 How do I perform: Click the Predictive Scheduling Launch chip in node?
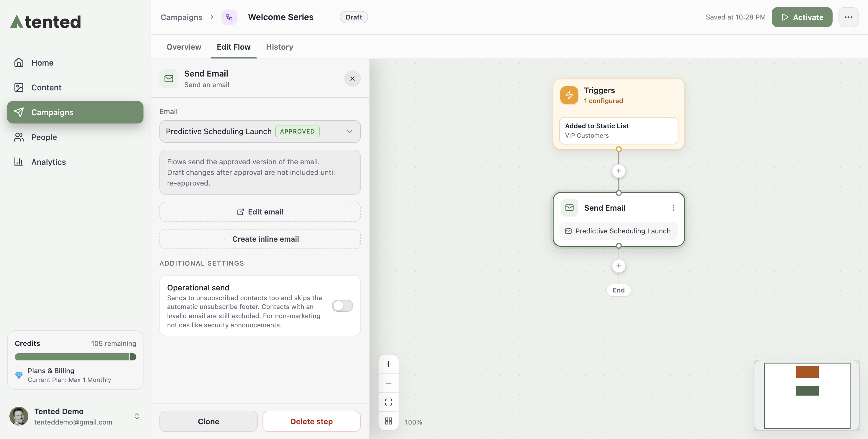pos(618,231)
